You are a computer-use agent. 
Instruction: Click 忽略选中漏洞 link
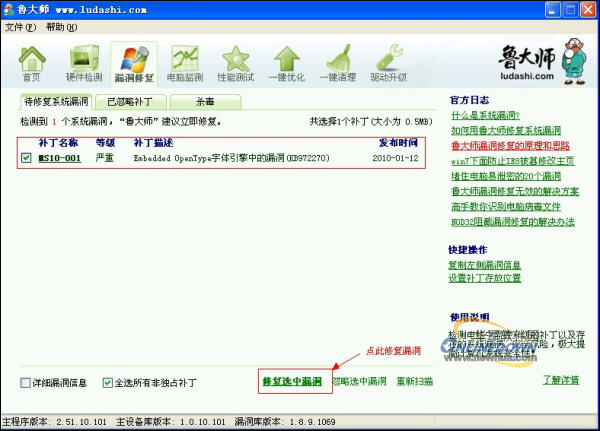point(359,381)
